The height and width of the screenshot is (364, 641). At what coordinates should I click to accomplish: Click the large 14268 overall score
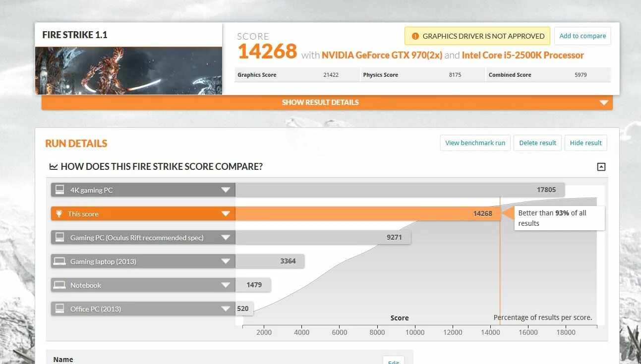(267, 52)
